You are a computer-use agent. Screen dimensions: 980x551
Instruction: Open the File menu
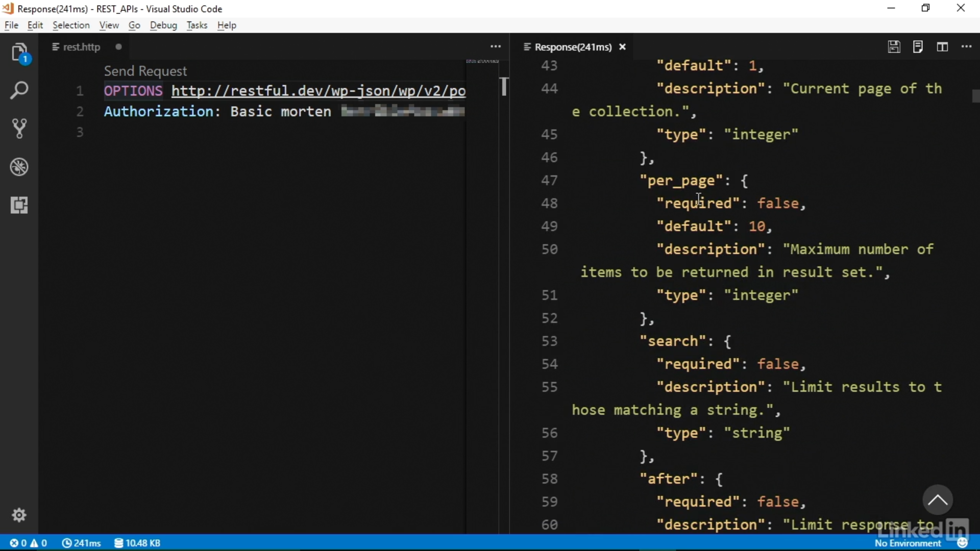(x=11, y=25)
